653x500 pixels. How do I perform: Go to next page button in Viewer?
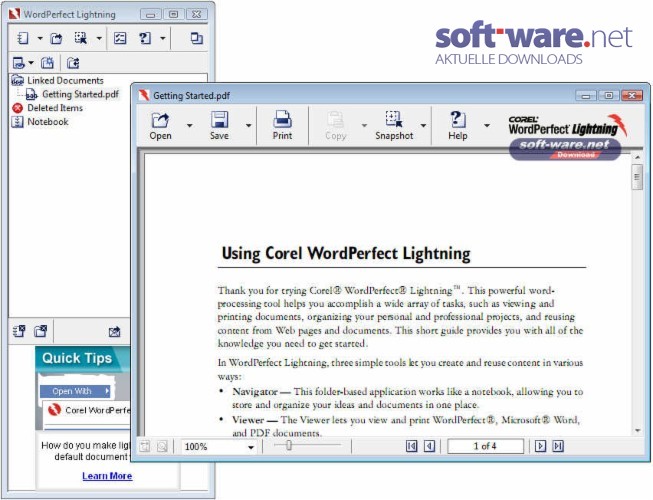point(540,446)
